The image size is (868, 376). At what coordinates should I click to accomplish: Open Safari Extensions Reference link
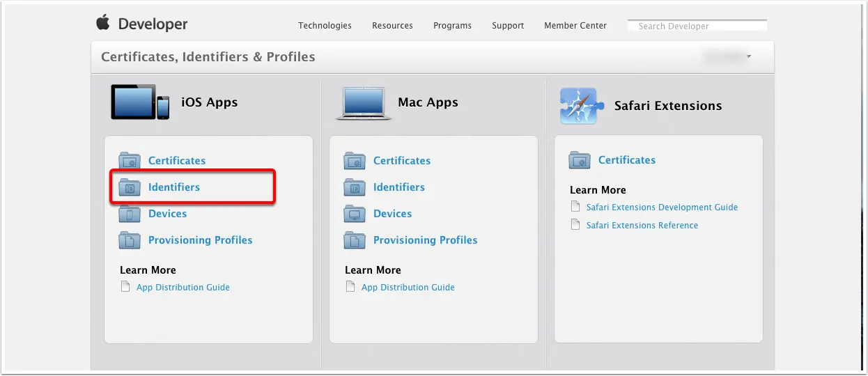(642, 225)
